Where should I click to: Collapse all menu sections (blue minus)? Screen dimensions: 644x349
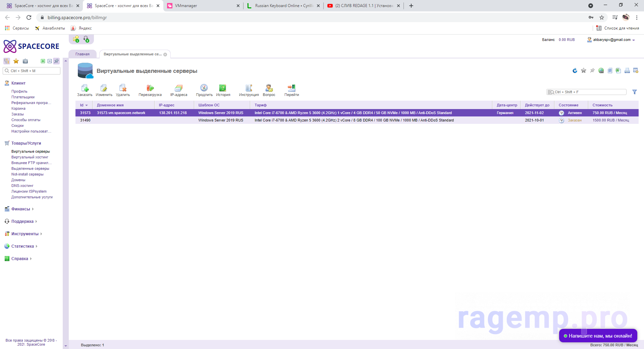[50, 61]
